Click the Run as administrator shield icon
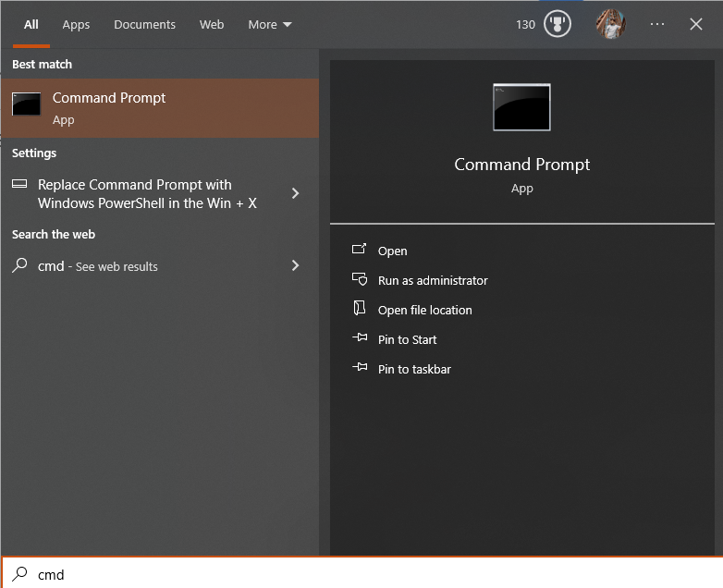Screen dimensions: 723x588 (360, 279)
